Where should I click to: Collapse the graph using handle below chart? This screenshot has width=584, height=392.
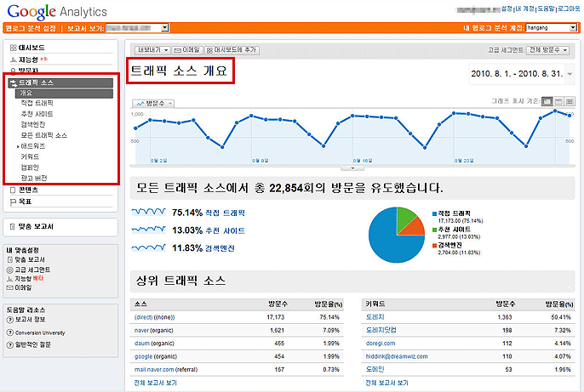pyautogui.click(x=352, y=168)
